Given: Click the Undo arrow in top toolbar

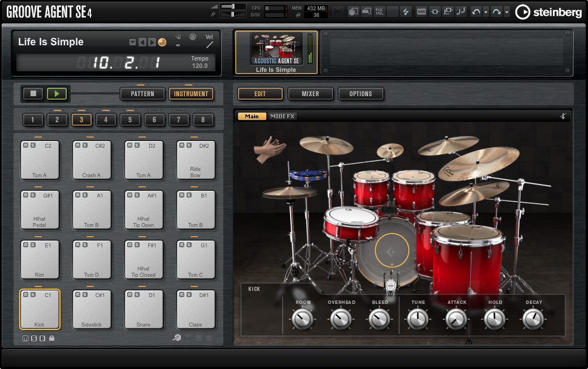Looking at the screenshot, I should coord(476,11).
